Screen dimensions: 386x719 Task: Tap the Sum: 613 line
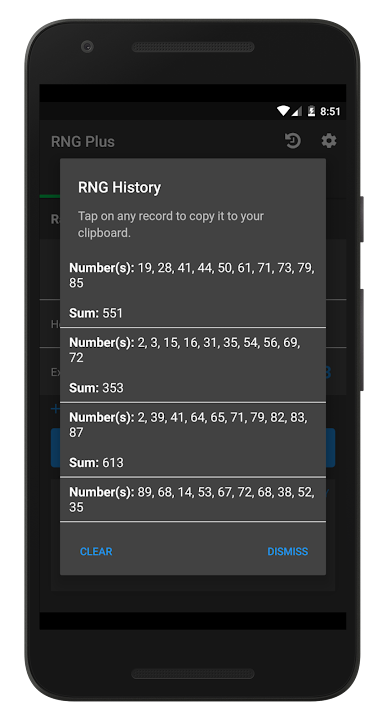point(96,463)
